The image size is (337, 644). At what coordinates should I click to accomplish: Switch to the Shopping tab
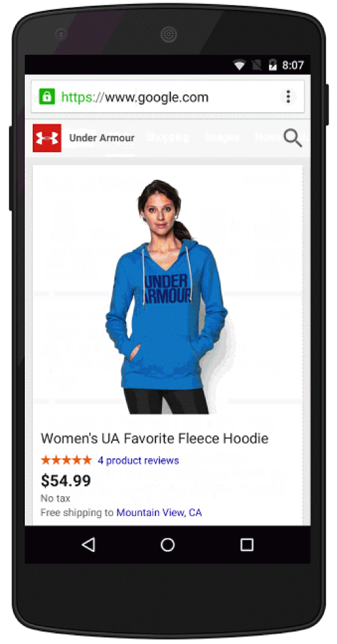click(x=167, y=137)
